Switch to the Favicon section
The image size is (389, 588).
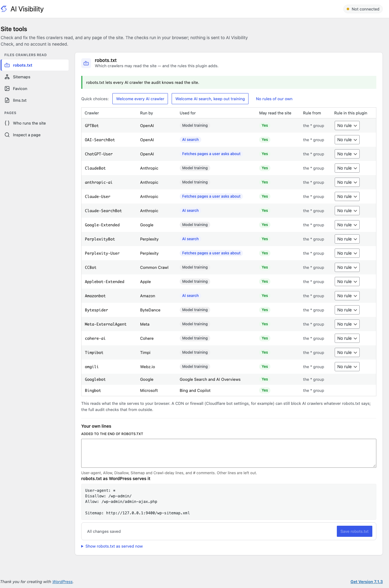(35, 89)
